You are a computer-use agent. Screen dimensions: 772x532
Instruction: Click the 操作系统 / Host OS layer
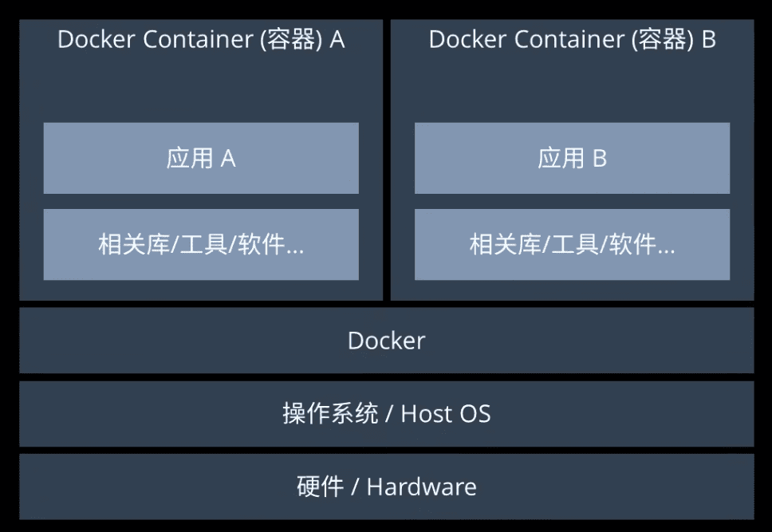tap(387, 414)
